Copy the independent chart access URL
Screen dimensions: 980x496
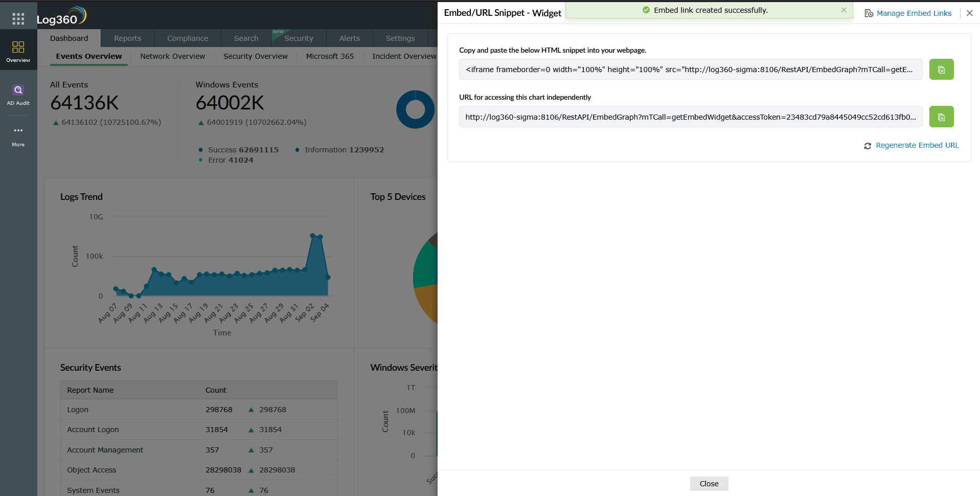[941, 117]
